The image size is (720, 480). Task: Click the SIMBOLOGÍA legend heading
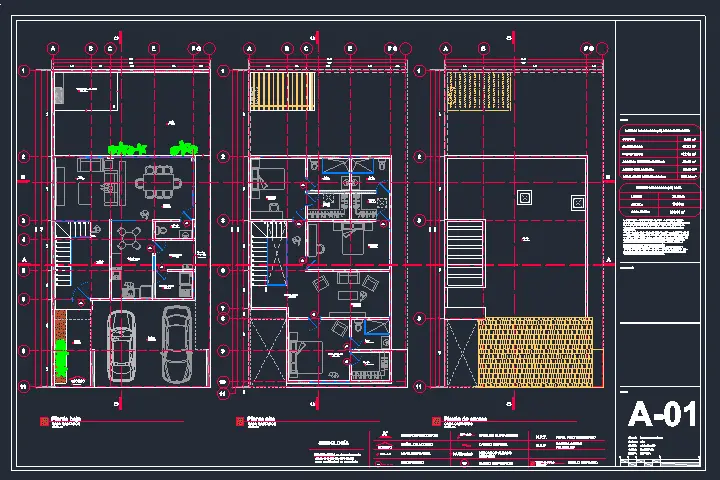[x=333, y=443]
